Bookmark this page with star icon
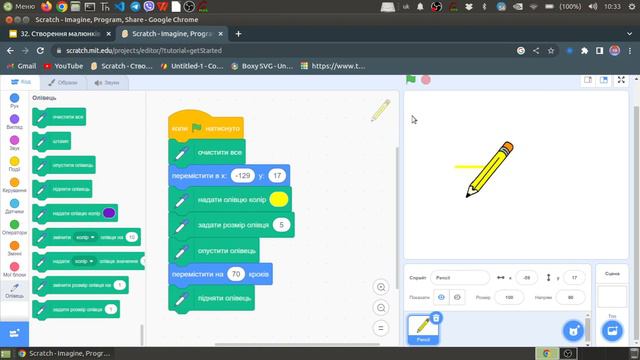The height and width of the screenshot is (360, 640). pyautogui.click(x=551, y=51)
